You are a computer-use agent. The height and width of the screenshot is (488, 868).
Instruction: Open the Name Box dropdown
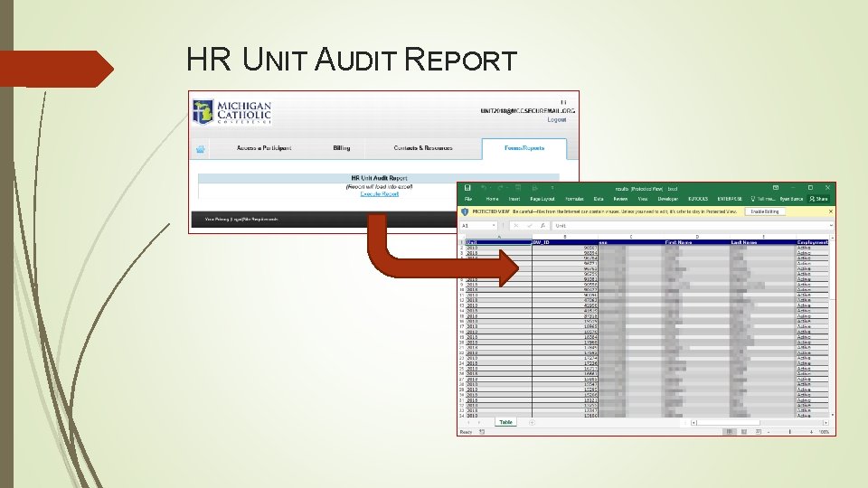[494, 226]
